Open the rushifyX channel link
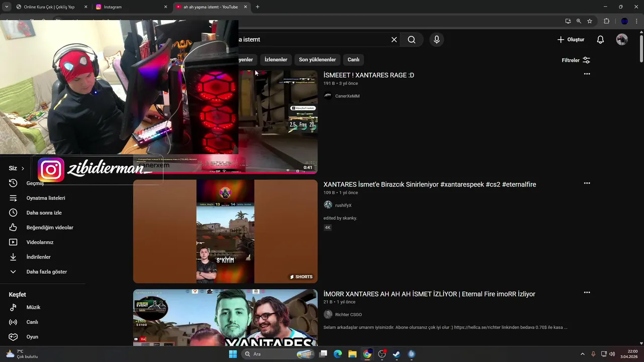This screenshot has width=644, height=362. click(343, 205)
